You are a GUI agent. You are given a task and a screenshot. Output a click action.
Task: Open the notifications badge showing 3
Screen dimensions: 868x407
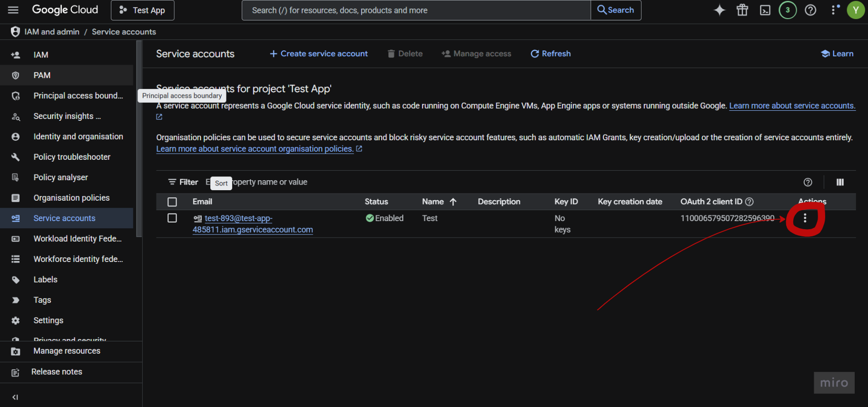click(788, 10)
